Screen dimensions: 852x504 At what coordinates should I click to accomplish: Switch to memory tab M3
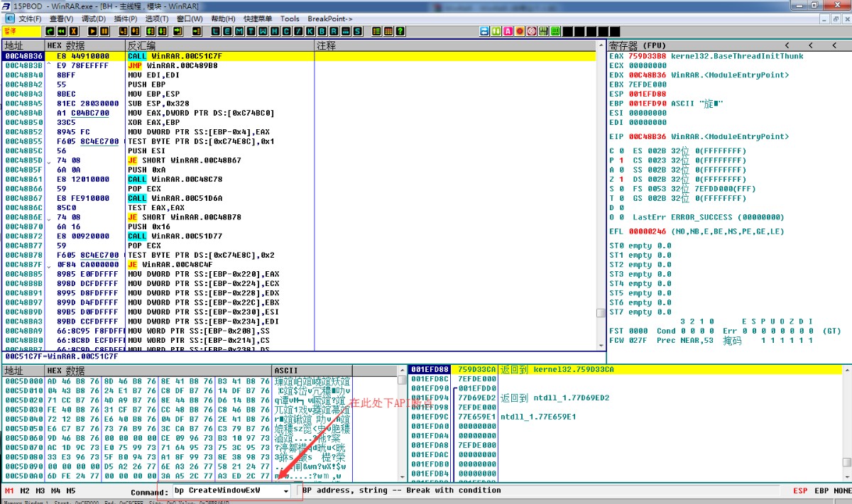40,491
